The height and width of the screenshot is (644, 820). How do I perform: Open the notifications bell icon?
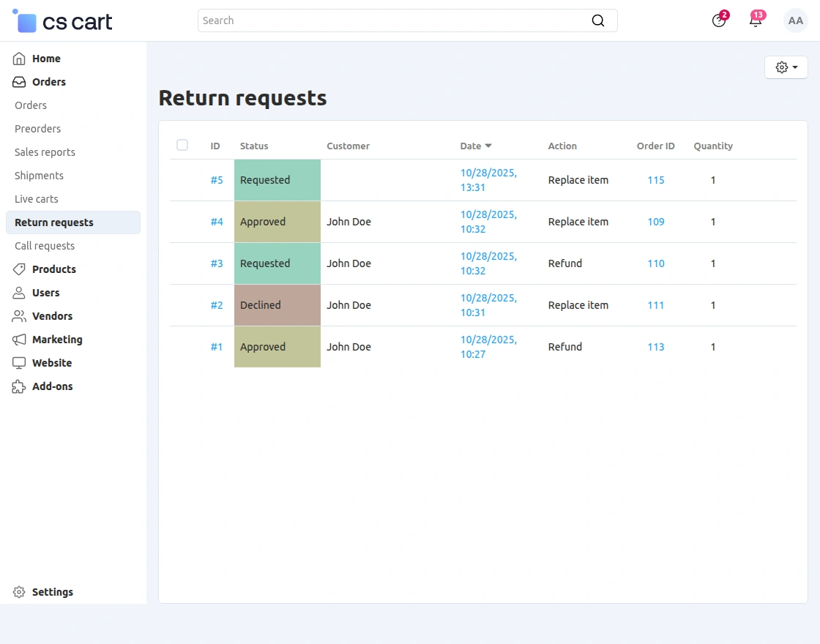coord(756,20)
